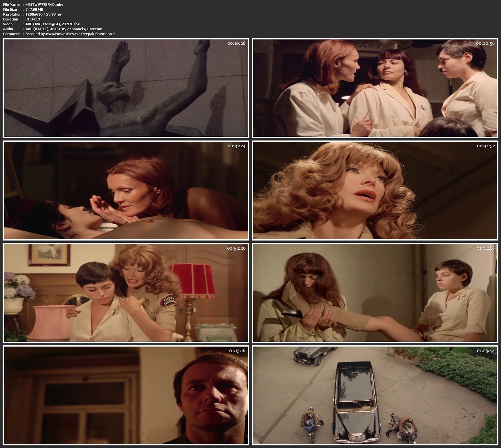The height and width of the screenshot is (448, 501).
Task: Open the frame stamped 00:20:56
Action: point(375,88)
